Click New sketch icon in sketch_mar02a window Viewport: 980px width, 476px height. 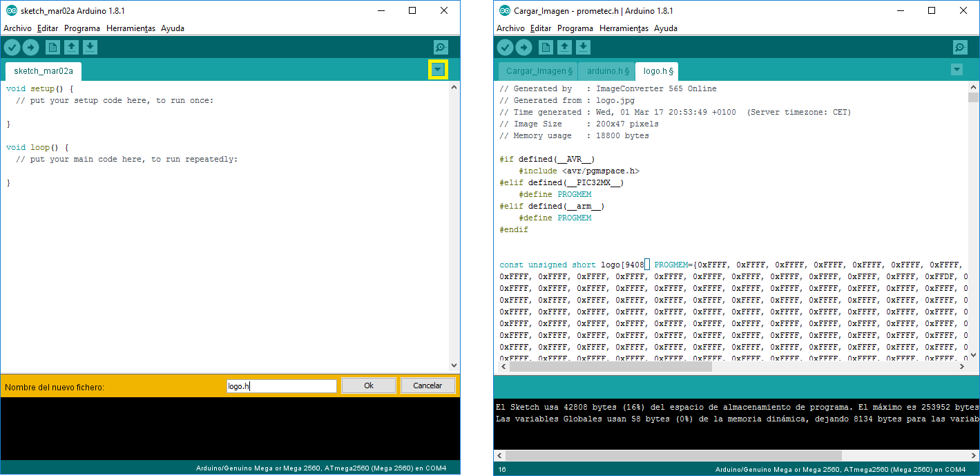coord(52,47)
